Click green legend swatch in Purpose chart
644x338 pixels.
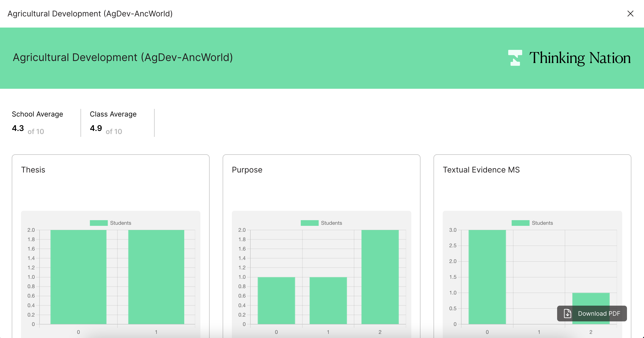click(x=310, y=223)
